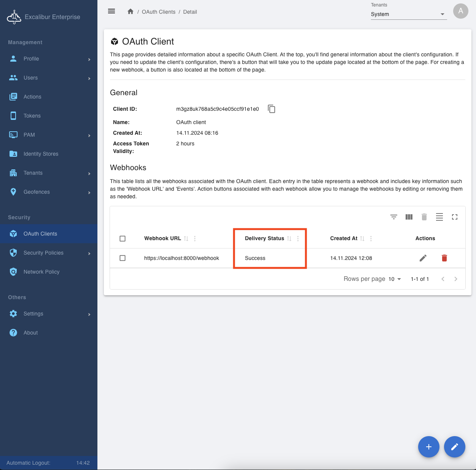
Task: Delete the localhost webhook row
Action: [x=444, y=258]
